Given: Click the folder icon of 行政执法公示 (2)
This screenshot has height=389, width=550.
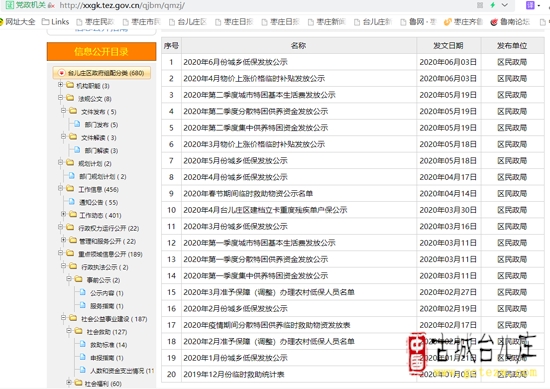Looking at the screenshot, I should pos(73,266).
